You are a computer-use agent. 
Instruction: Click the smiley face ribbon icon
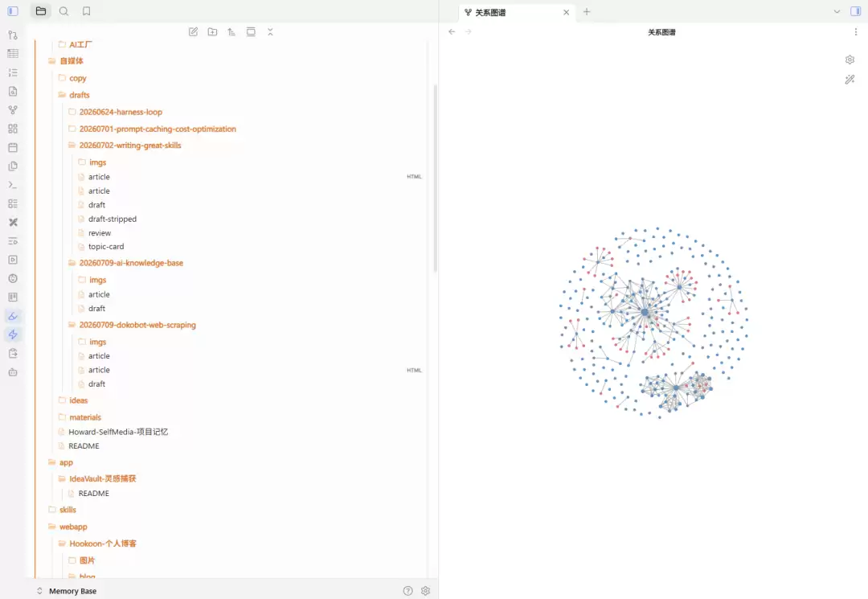pos(13,278)
